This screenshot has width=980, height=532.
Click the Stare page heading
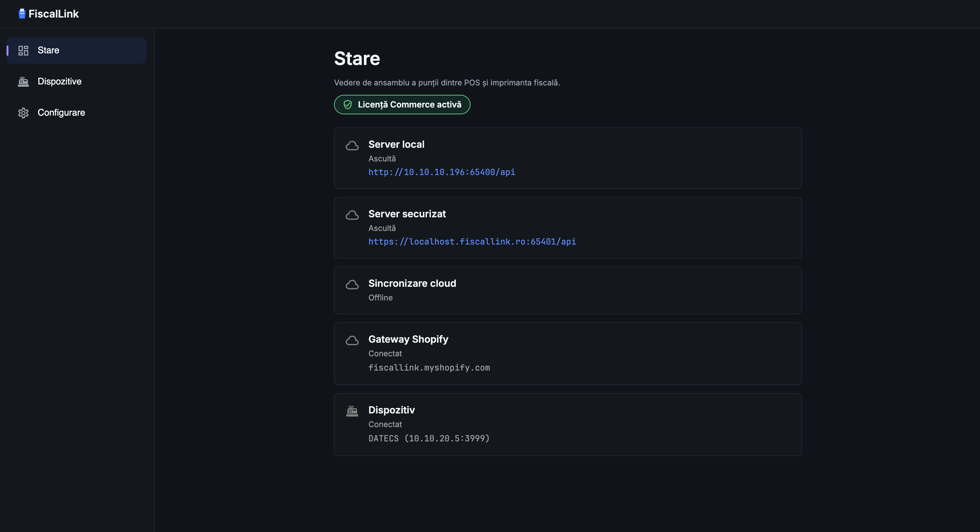pos(357,58)
